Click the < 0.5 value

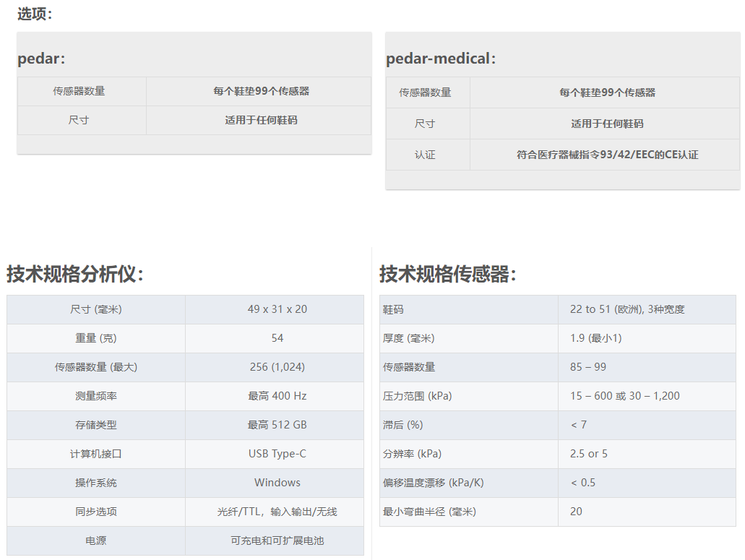click(583, 483)
